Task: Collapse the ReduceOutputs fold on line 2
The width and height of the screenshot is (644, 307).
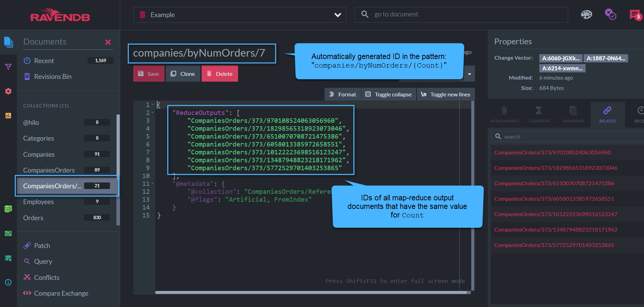Action: 152,113
